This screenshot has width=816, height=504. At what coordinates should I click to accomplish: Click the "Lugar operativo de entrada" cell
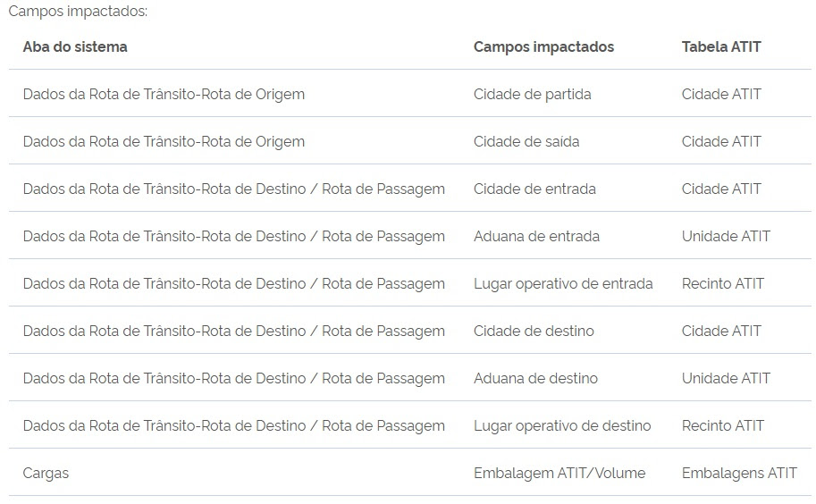pos(563,283)
